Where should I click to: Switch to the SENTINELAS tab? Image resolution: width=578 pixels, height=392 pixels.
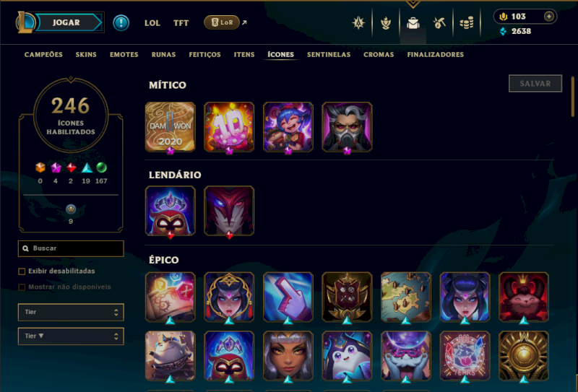point(329,55)
